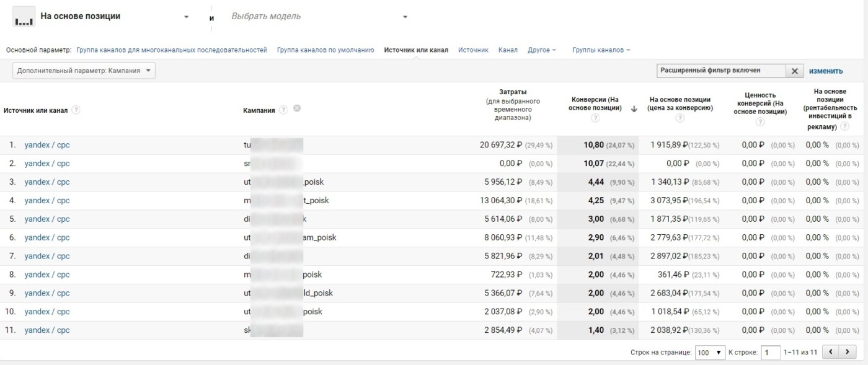Viewport: 868px width, 365px height.
Task: Open help icon beside 'рентабельность инвестиций в рекламу'
Action: point(844,127)
